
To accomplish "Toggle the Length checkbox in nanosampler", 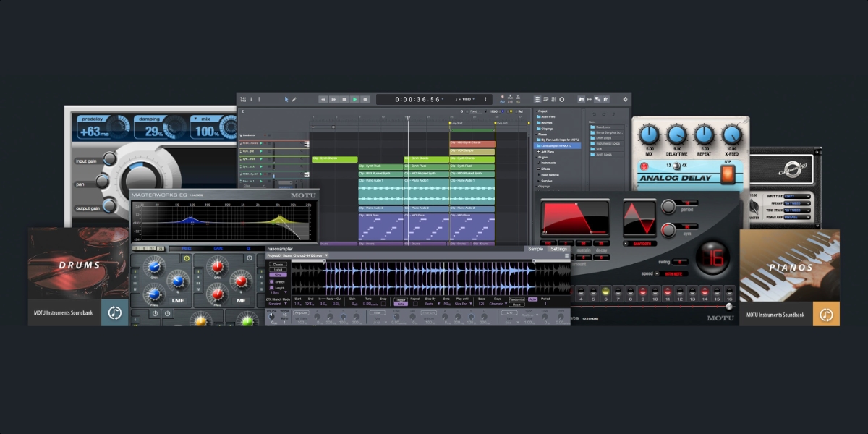I will [x=271, y=288].
